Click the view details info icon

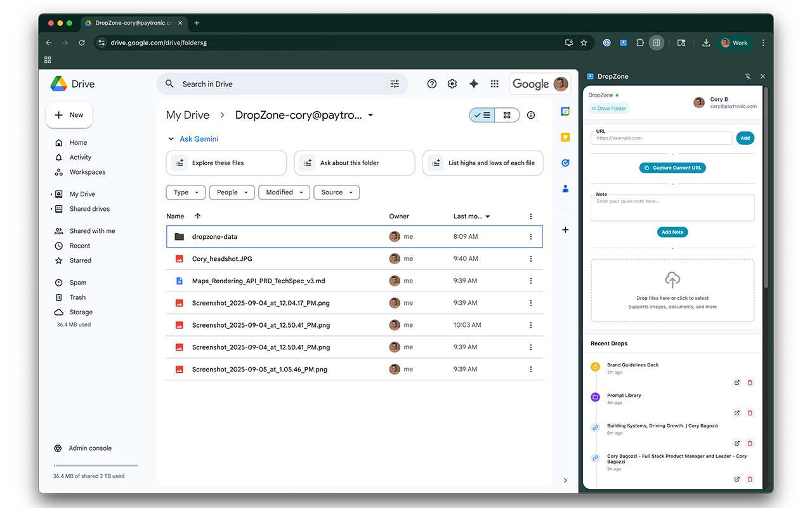[531, 115]
